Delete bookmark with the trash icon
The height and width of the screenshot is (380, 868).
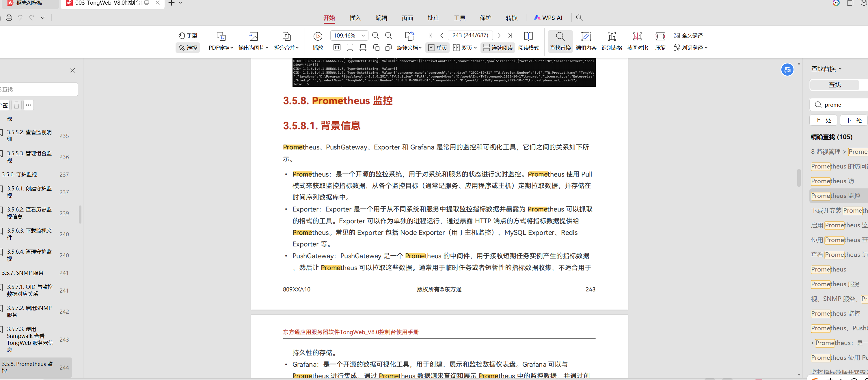[16, 105]
